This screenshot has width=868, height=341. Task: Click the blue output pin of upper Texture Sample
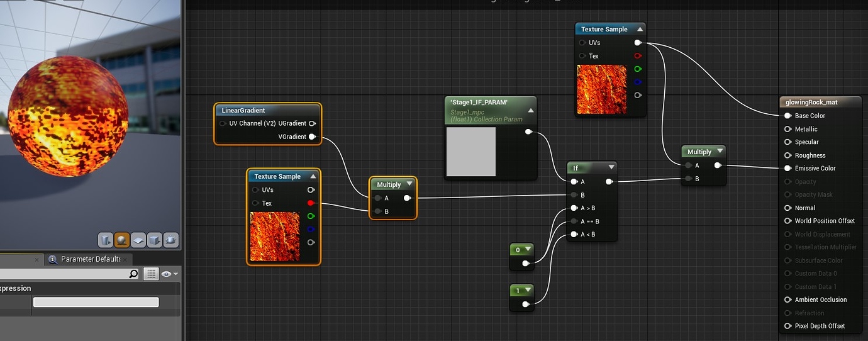pos(638,82)
